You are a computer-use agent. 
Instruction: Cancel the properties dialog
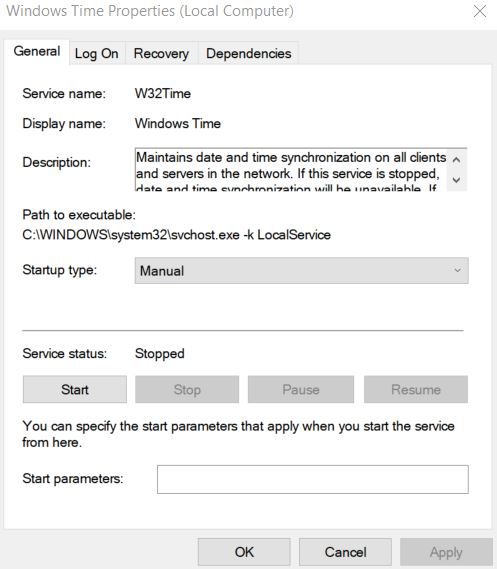(345, 552)
